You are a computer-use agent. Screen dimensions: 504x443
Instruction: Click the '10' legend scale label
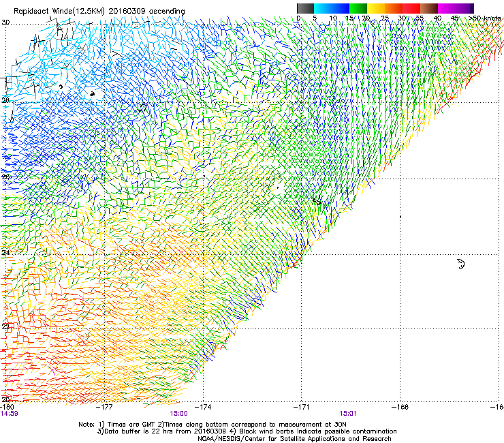[333, 18]
